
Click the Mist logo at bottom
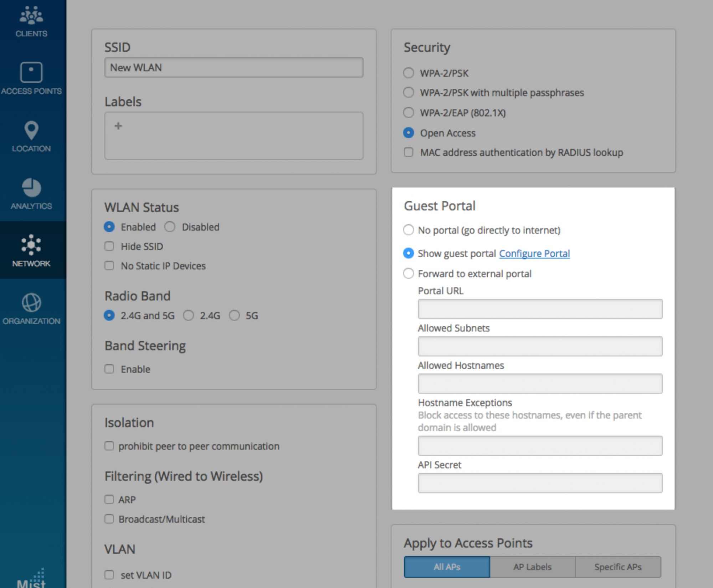(31, 579)
